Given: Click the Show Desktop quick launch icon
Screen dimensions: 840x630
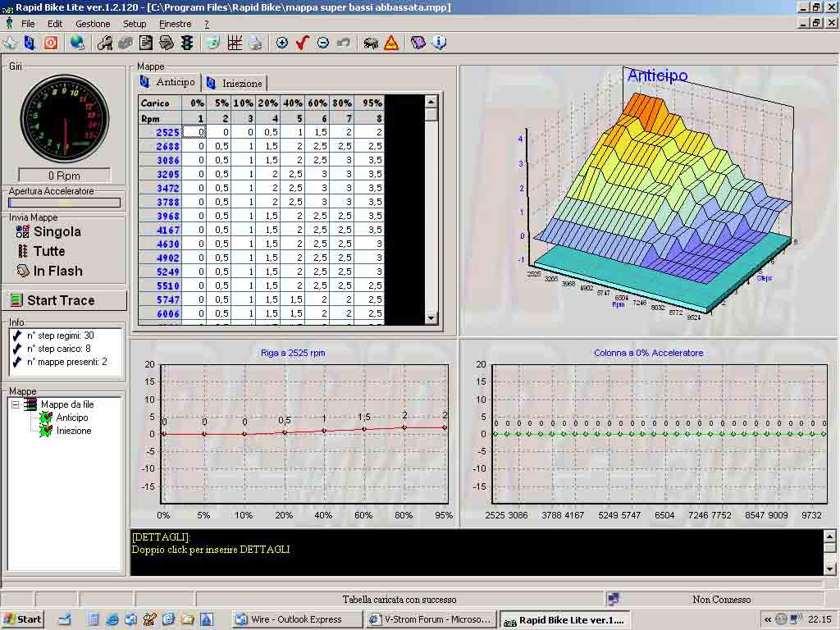Looking at the screenshot, I should (x=65, y=619).
